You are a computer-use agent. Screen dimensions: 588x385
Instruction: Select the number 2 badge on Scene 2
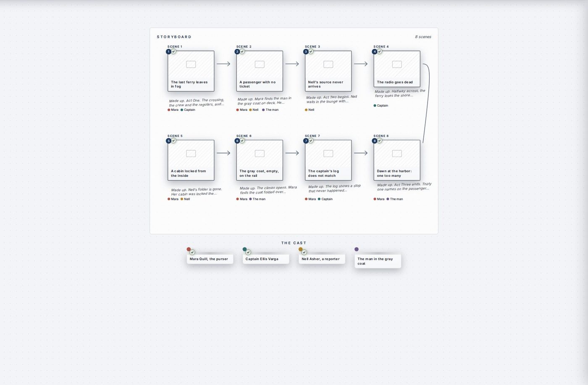click(237, 52)
